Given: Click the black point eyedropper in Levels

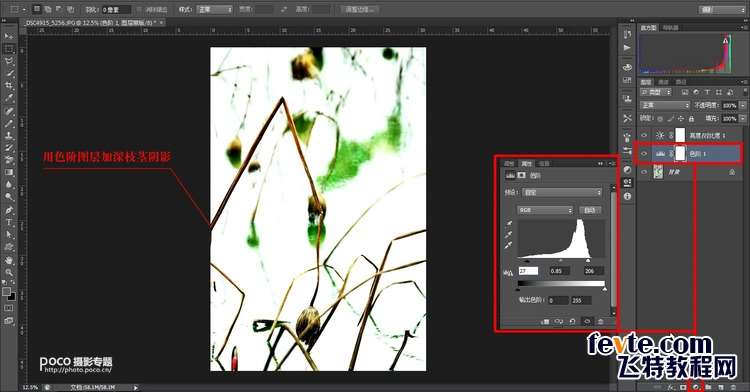Looking at the screenshot, I should [x=508, y=224].
